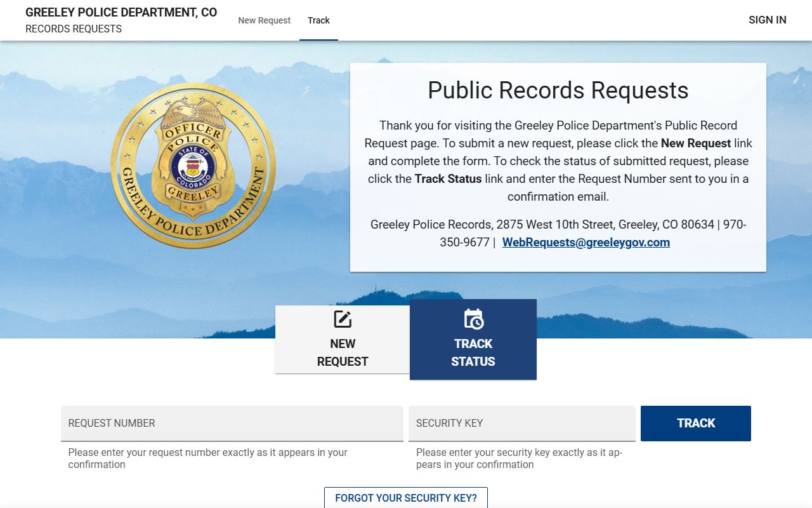Open the New Request nav tab
This screenshot has width=812, height=508.
[264, 20]
